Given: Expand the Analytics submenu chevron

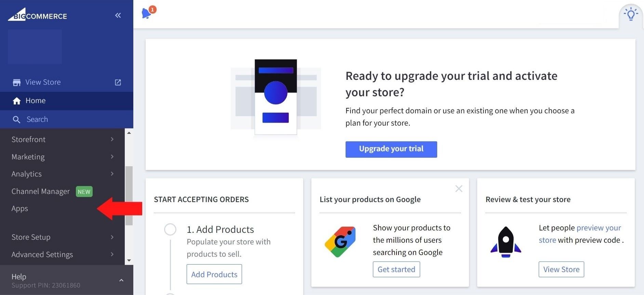Looking at the screenshot, I should (112, 174).
